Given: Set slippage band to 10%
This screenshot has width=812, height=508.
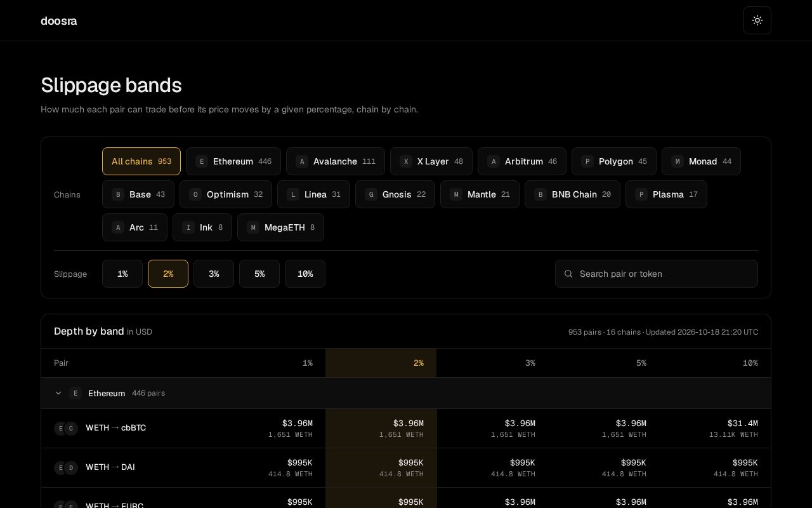Looking at the screenshot, I should coord(305,274).
